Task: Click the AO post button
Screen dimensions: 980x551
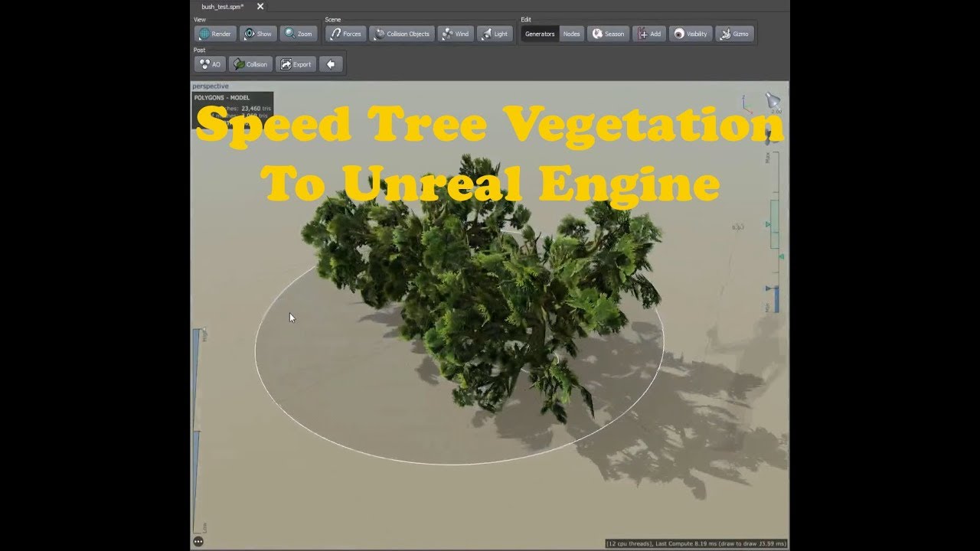Action: point(210,64)
